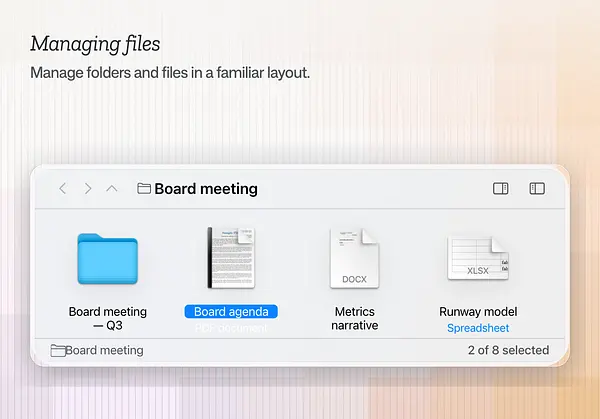Click the Board meeting window title

[206, 189]
